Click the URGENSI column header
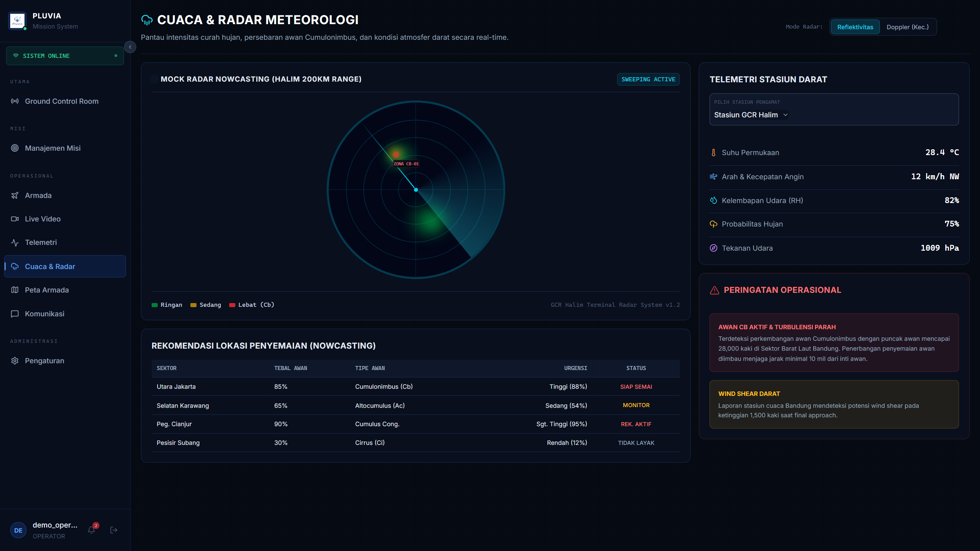Screen dimensions: 980x551 click(576, 368)
